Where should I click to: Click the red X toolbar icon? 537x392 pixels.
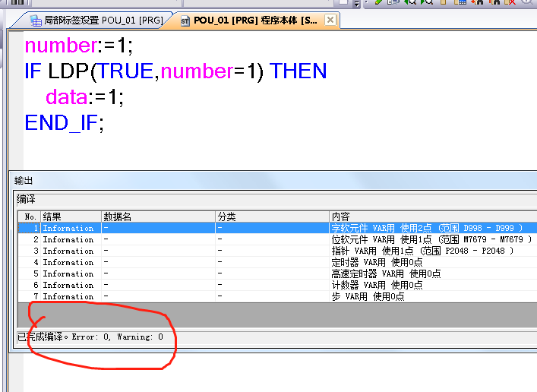510,3
